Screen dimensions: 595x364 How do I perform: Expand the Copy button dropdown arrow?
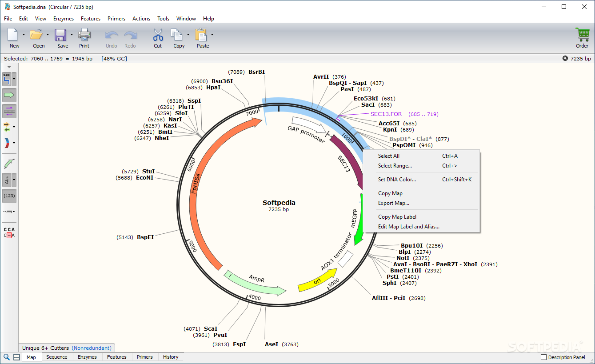[188, 35]
